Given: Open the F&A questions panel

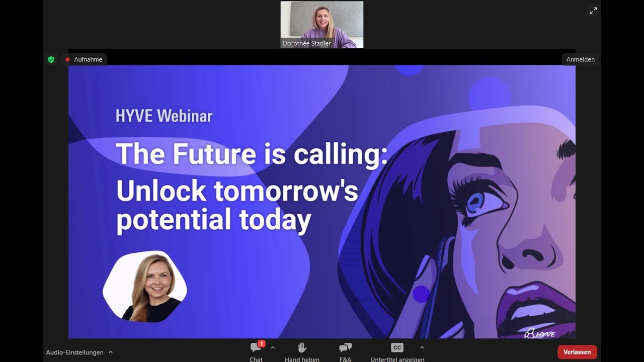Looking at the screenshot, I should [345, 351].
